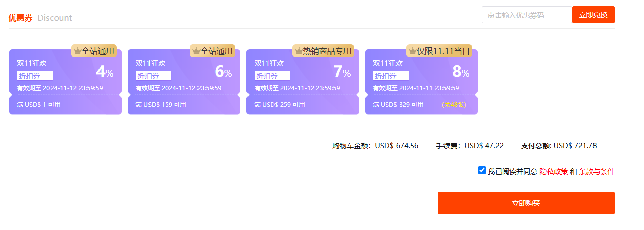Select the 4% discount coupon card
The width and height of the screenshot is (644, 230).
pyautogui.click(x=65, y=82)
